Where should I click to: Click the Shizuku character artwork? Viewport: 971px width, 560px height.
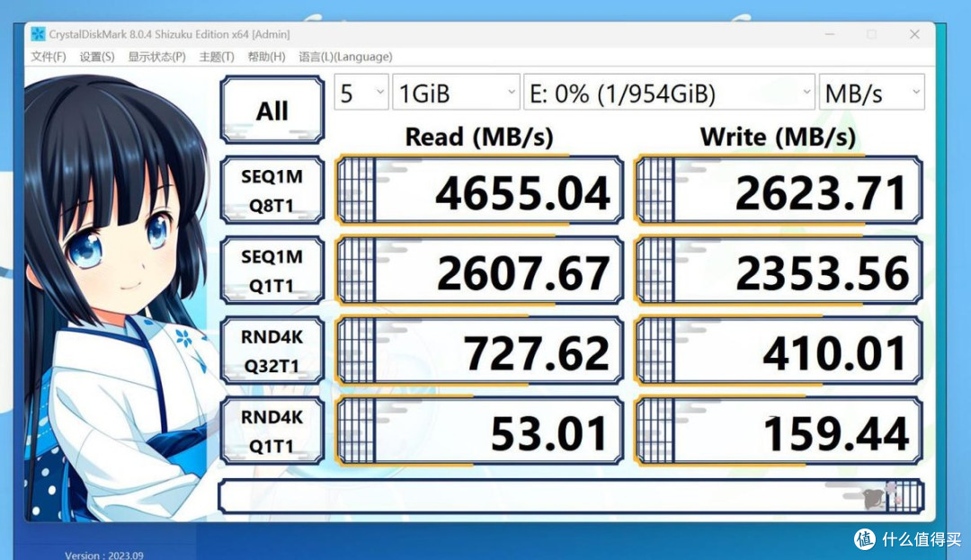[118, 297]
